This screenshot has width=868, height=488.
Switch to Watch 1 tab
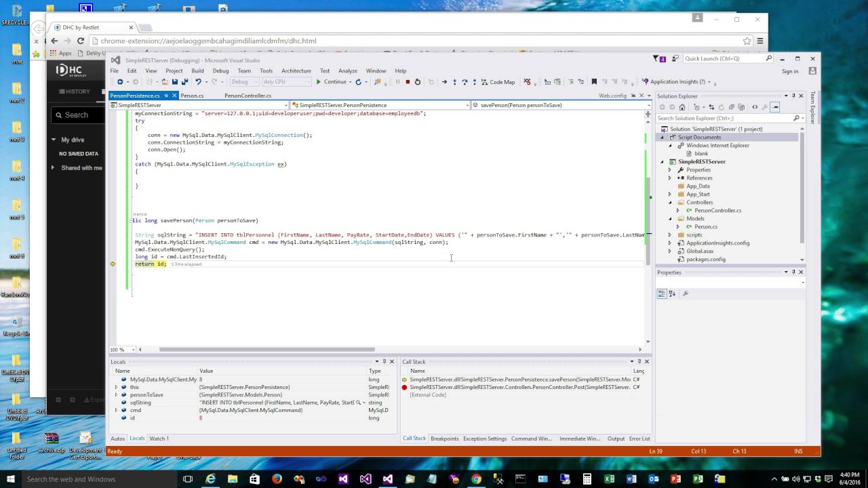coord(159,439)
